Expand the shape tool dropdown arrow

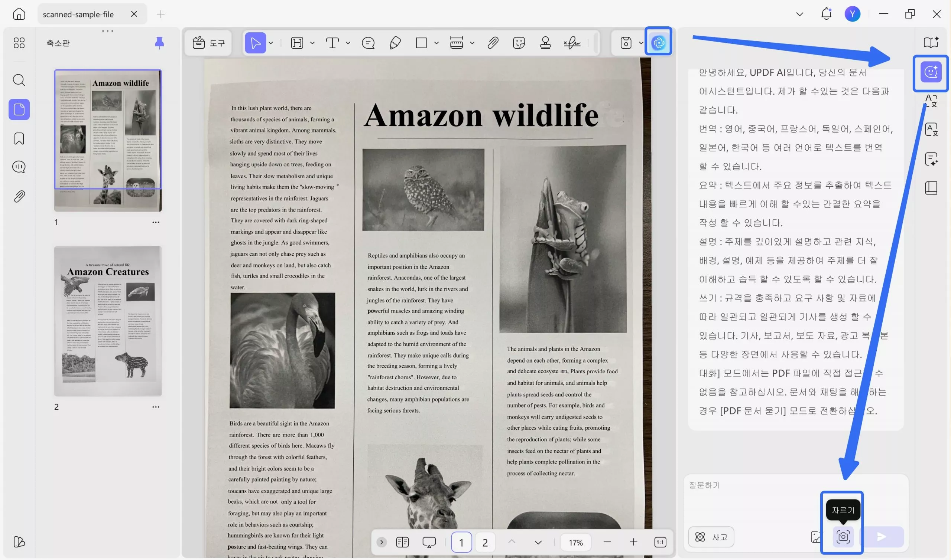pos(436,43)
